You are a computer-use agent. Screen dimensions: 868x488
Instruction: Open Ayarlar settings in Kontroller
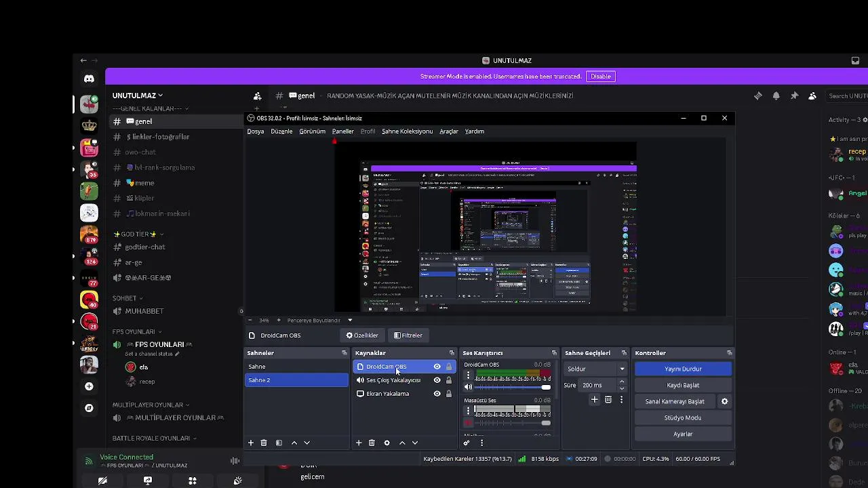[x=683, y=434]
